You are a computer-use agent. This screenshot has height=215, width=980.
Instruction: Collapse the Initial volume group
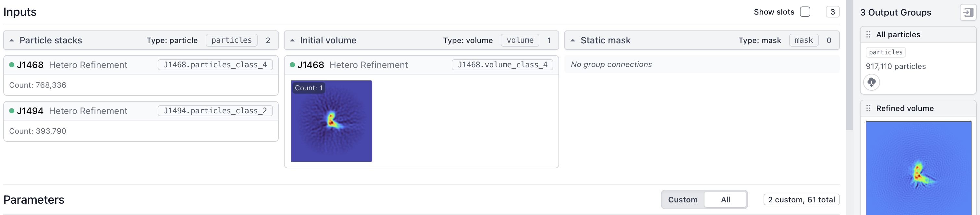click(292, 40)
